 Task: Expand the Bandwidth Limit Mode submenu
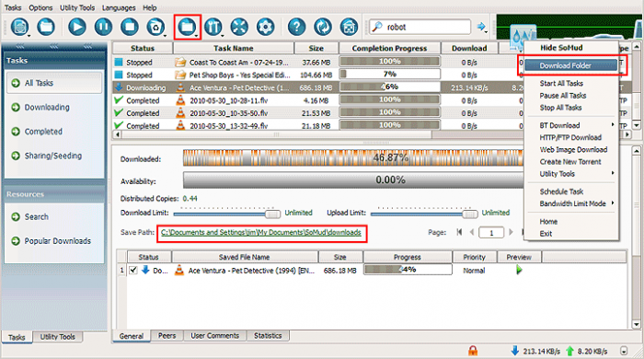(612, 203)
